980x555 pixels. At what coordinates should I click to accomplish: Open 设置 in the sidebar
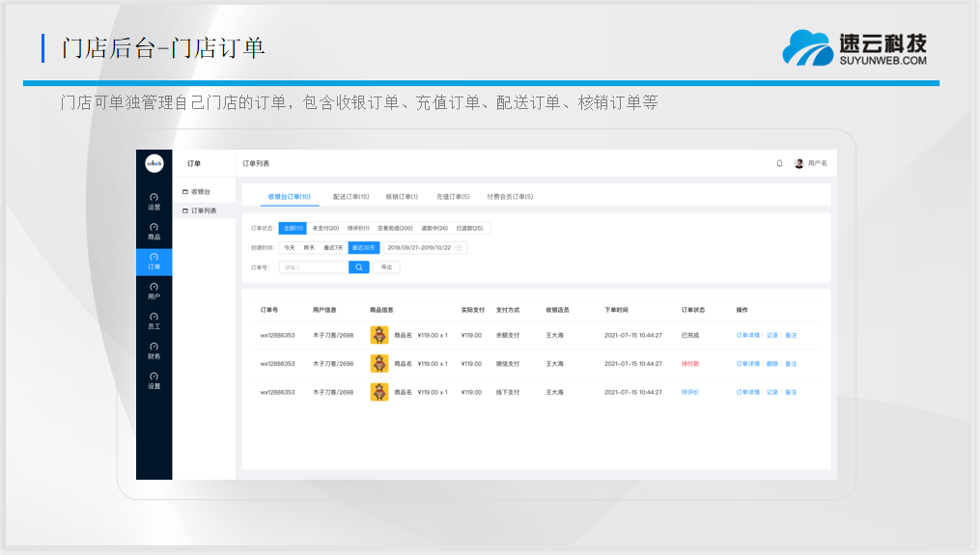154,380
